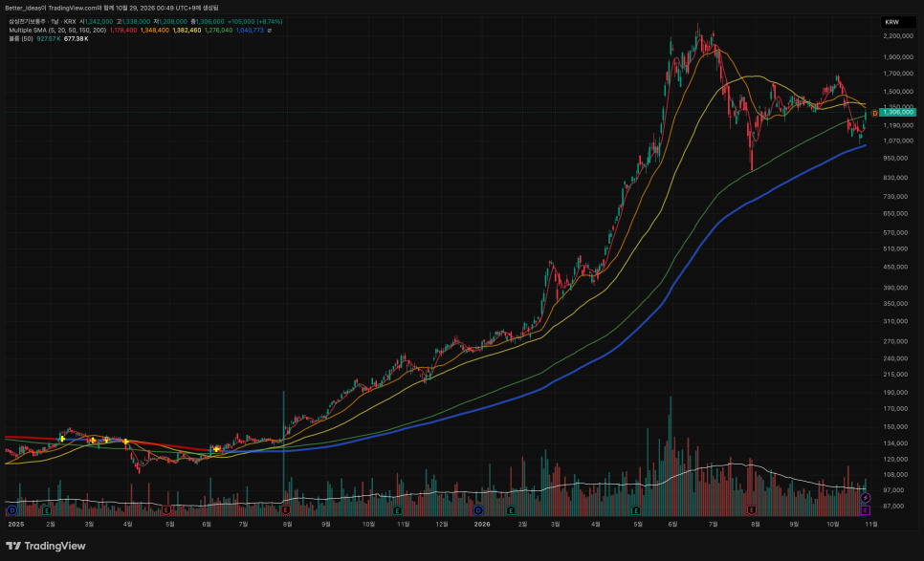This screenshot has width=924, height=561.
Task: Click the blue 1,040,773 SMA 200 value
Action: [250, 30]
